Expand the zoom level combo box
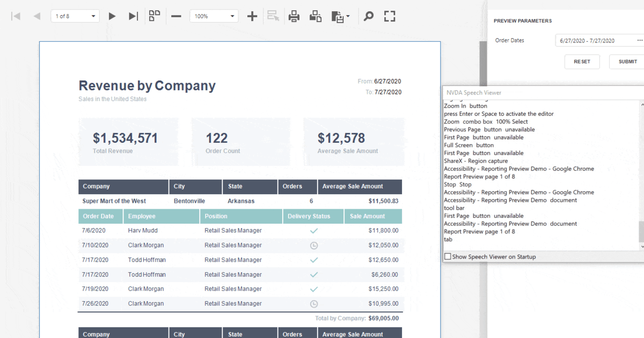This screenshot has width=644, height=338. (232, 16)
